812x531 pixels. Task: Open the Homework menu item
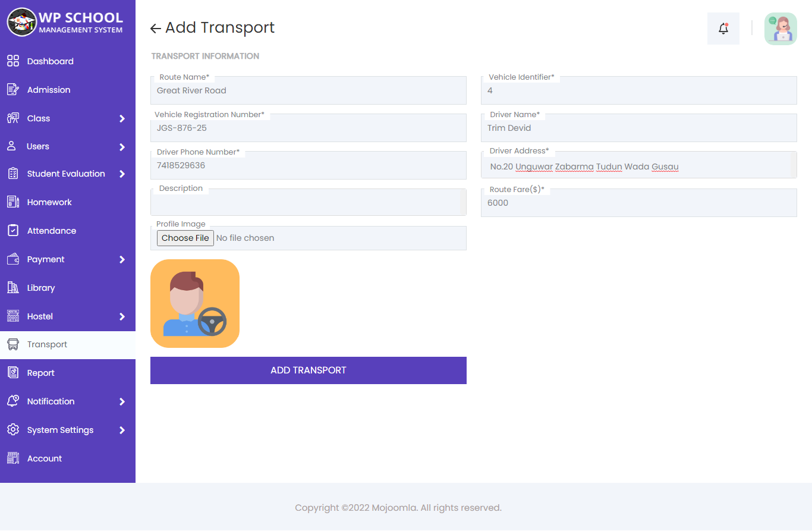click(x=68, y=202)
